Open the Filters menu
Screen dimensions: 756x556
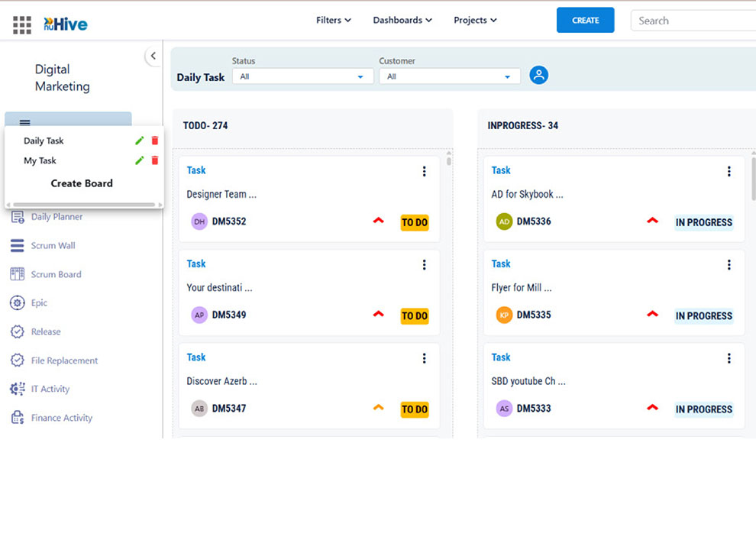pos(333,21)
